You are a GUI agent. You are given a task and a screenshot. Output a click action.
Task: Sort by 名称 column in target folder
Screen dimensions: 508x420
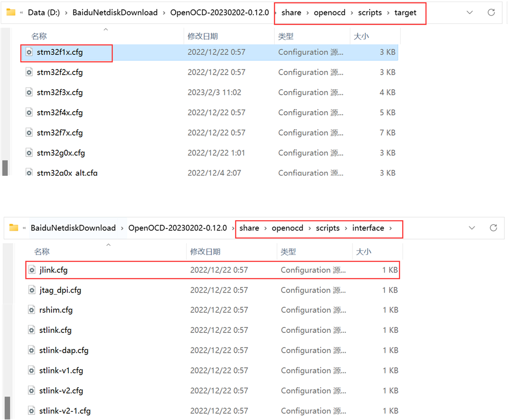[x=39, y=37]
